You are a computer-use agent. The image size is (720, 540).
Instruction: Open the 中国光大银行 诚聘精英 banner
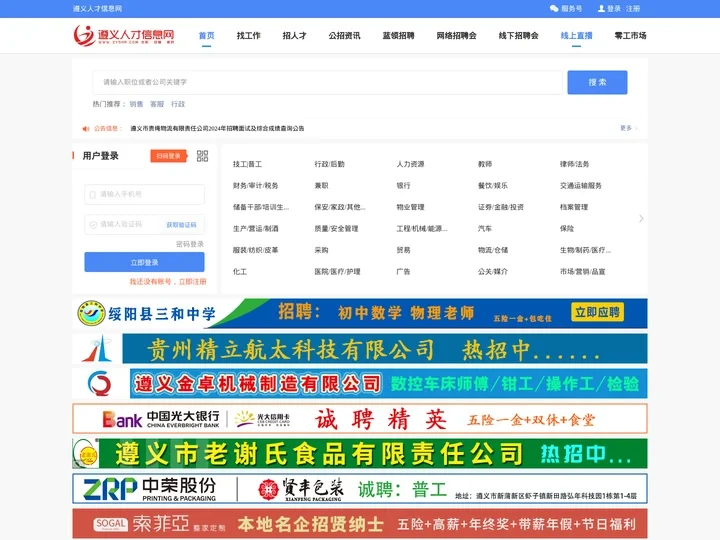[x=360, y=419]
